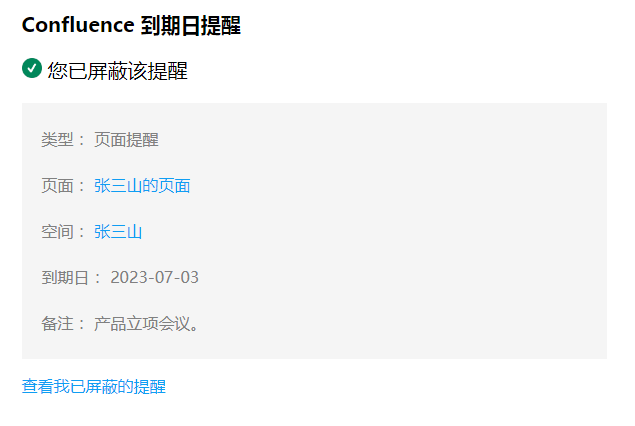Select the 产品立项会议 note text
Viewport: 635px width, 426px height.
(x=146, y=324)
